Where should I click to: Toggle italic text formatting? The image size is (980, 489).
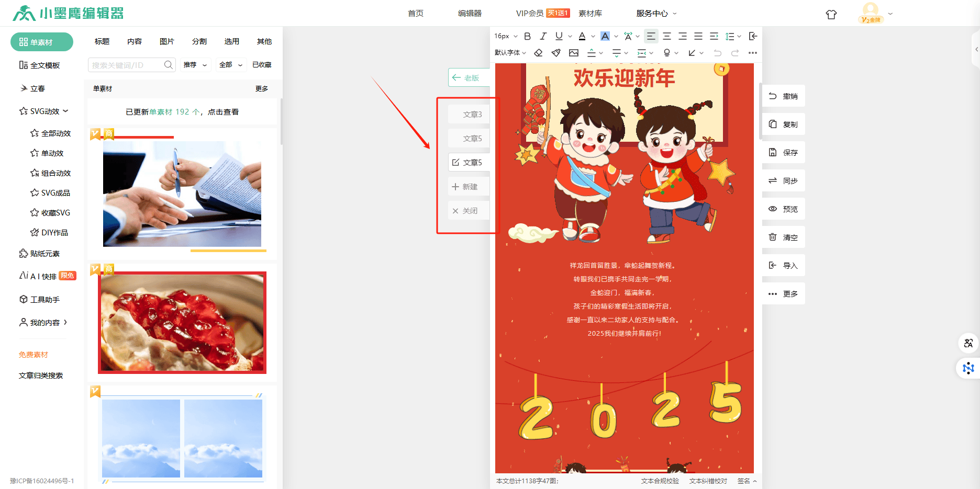(543, 36)
